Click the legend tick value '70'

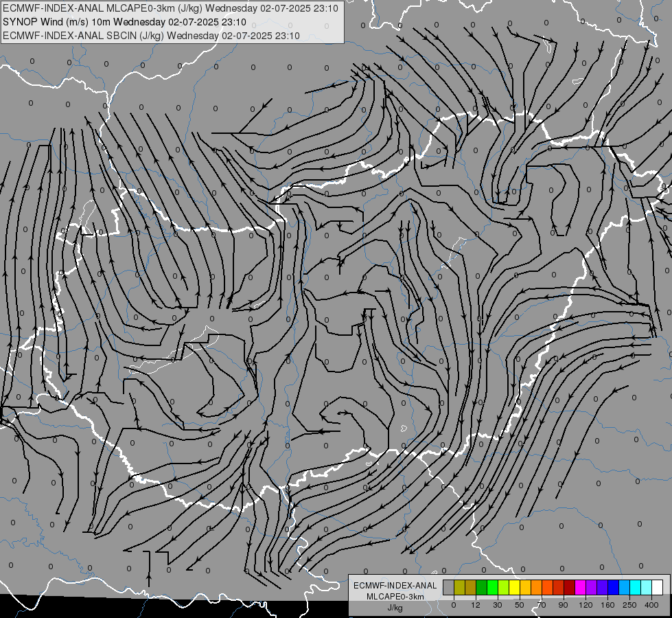point(542,605)
